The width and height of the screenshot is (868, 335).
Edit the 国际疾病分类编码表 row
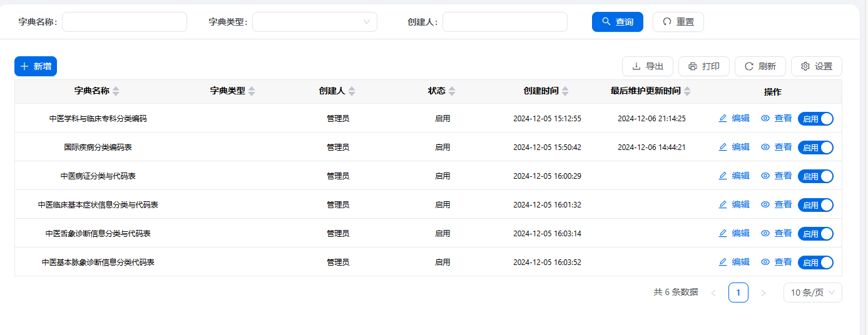pos(734,147)
